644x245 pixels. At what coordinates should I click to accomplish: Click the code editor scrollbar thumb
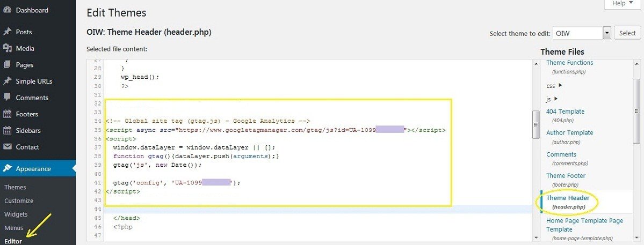[x=537, y=125]
